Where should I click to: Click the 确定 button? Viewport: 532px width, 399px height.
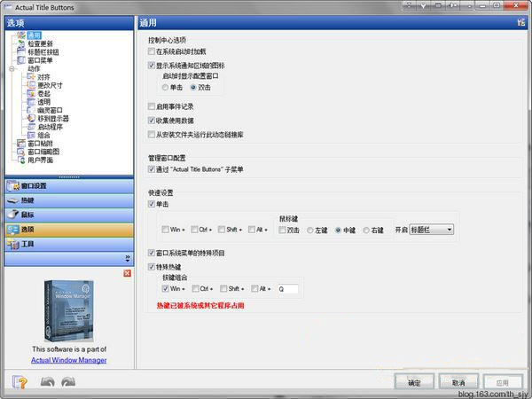(x=414, y=382)
